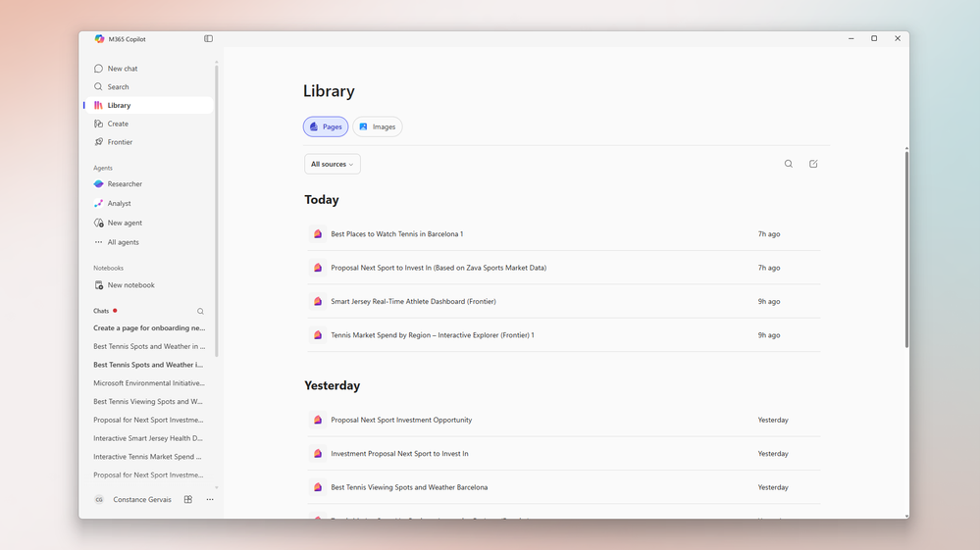
Task: Create a new page with compose icon
Action: coord(813,164)
